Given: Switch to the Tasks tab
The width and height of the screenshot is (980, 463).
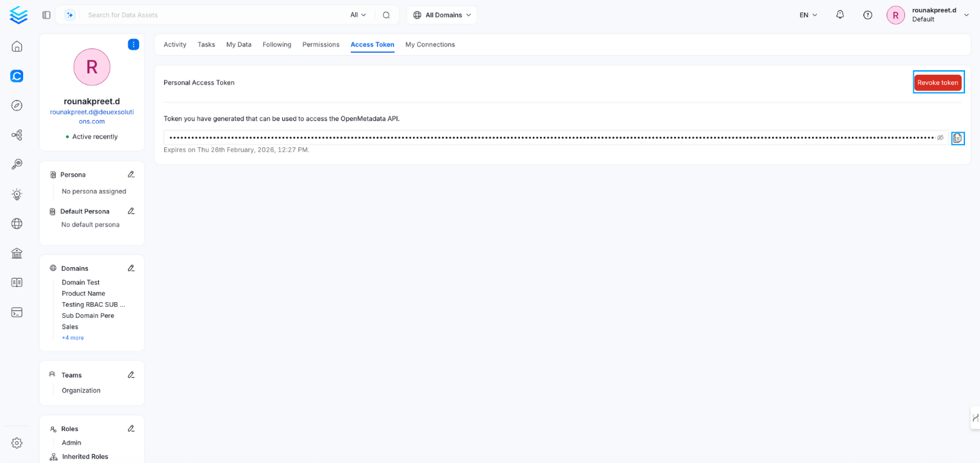Looking at the screenshot, I should [x=206, y=44].
